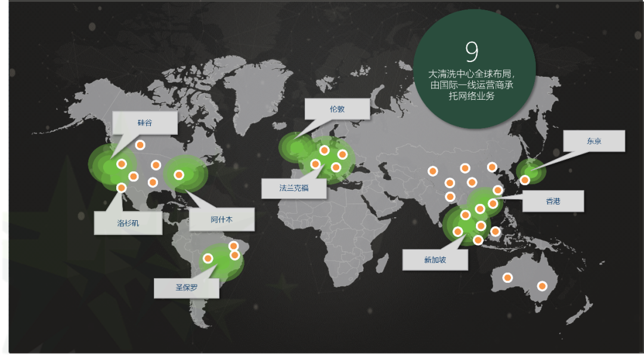Select the 东京 label near Japan

coord(593,141)
